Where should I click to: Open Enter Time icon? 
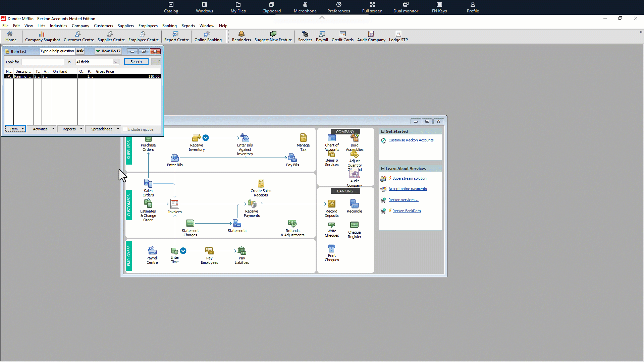coord(175,255)
